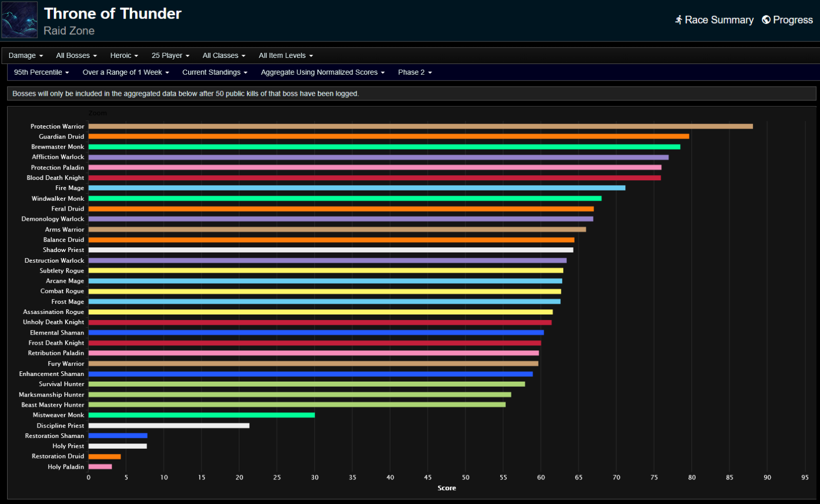Open Aggregate Using Normalized Scores menu
The height and width of the screenshot is (504, 820).
(322, 72)
